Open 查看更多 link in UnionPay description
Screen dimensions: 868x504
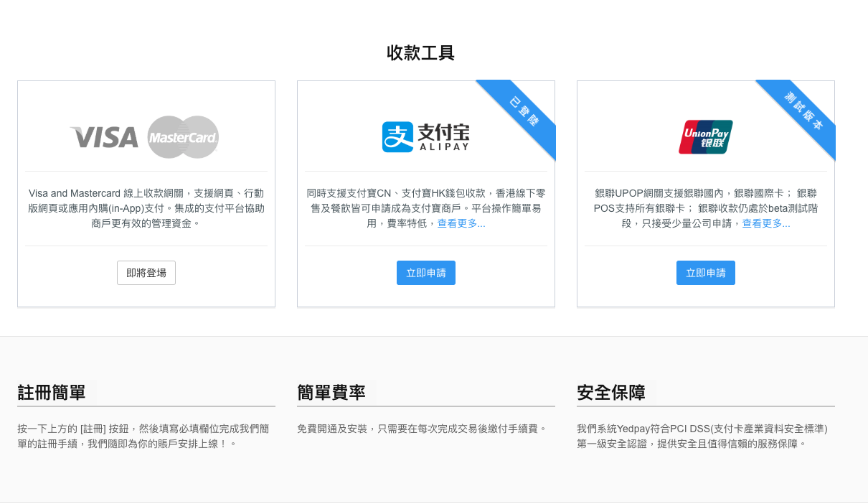[x=766, y=223]
